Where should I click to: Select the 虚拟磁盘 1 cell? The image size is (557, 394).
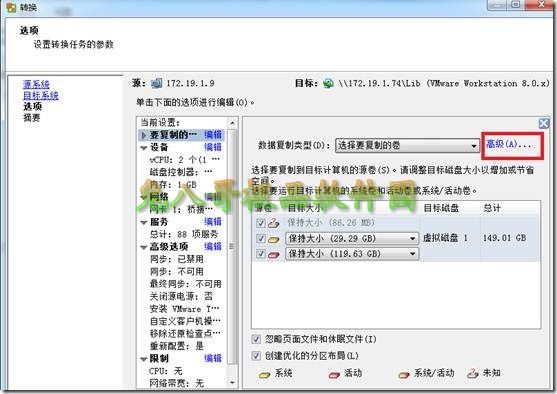click(445, 238)
